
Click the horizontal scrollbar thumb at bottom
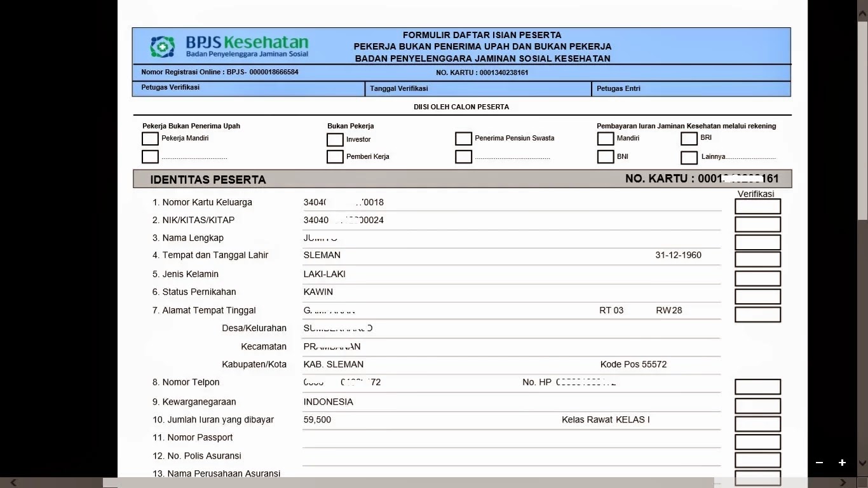(x=408, y=483)
